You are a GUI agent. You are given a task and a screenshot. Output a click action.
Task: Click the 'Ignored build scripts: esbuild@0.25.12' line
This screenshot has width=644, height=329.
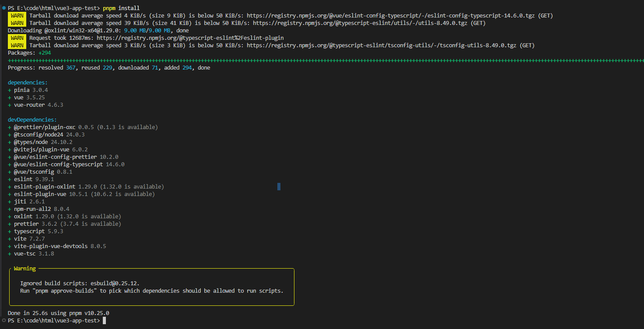click(80, 283)
